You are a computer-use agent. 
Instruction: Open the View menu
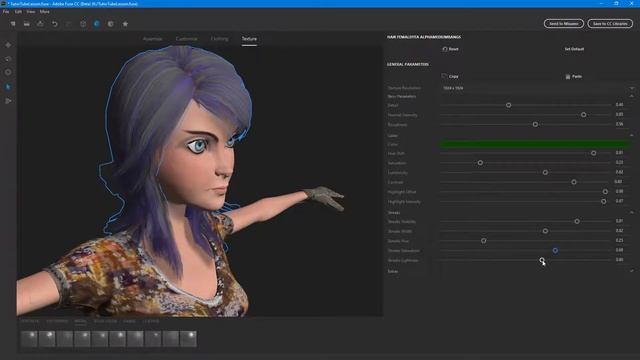(31, 12)
